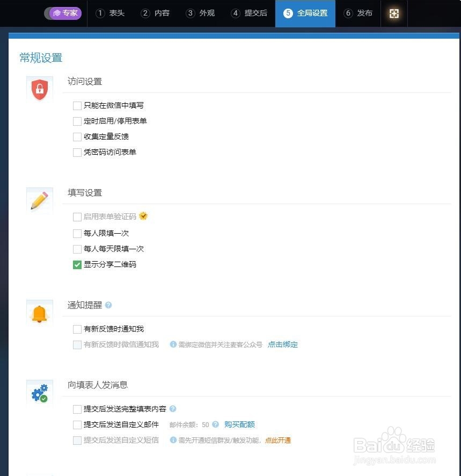Click the gears icon beside 向填表人发消息
461x476 pixels.
pyautogui.click(x=40, y=392)
